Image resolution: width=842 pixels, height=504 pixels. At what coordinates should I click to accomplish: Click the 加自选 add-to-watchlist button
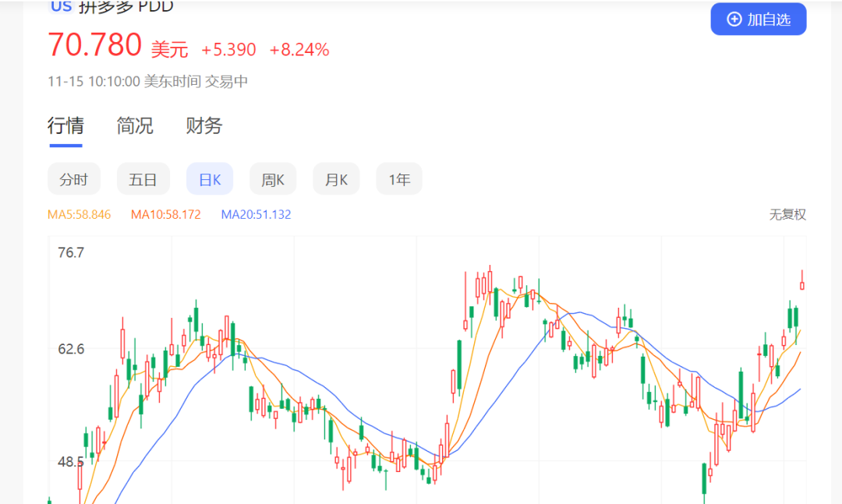(x=759, y=19)
